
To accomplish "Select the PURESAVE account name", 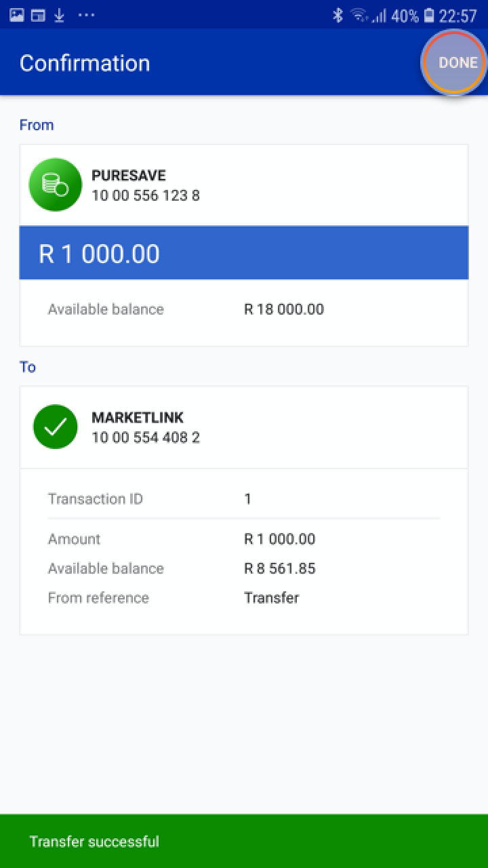I will pyautogui.click(x=129, y=176).
